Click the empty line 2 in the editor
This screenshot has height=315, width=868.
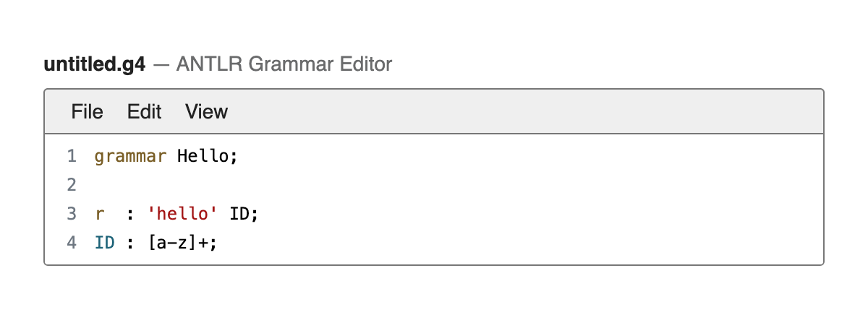click(456, 185)
